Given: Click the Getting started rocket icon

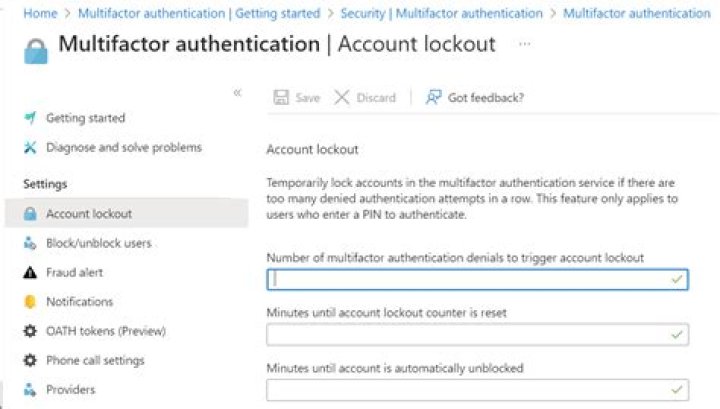Looking at the screenshot, I should [29, 118].
